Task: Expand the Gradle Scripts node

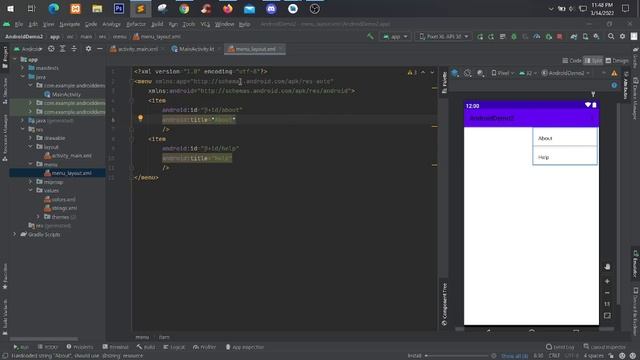Action: pyautogui.click(x=15, y=234)
